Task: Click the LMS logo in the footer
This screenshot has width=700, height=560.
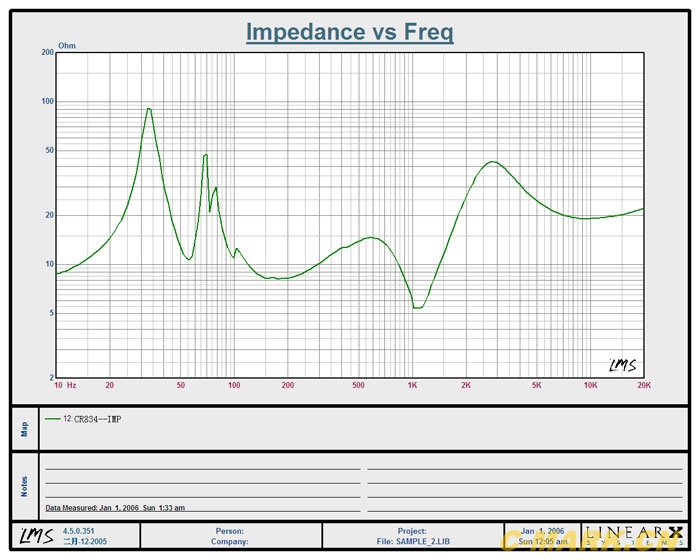Action: point(36,536)
